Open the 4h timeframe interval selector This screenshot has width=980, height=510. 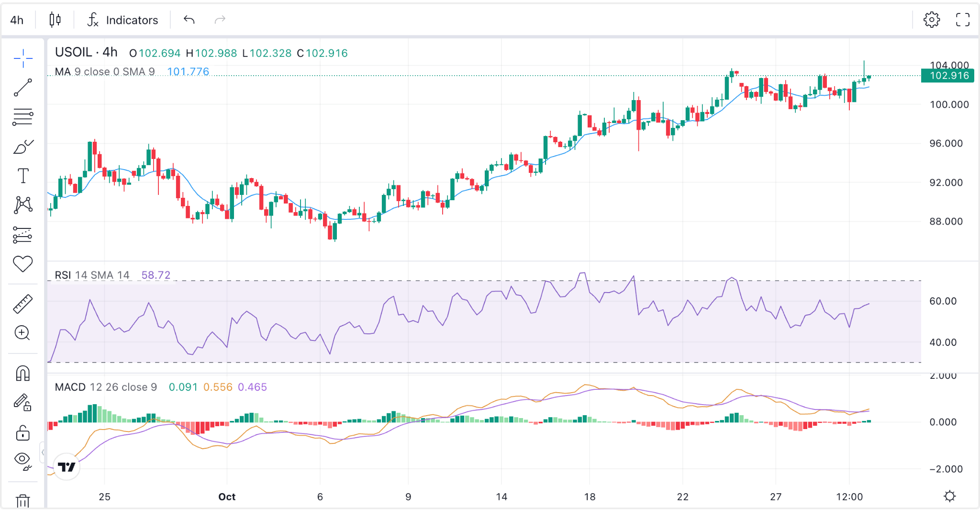coord(17,20)
